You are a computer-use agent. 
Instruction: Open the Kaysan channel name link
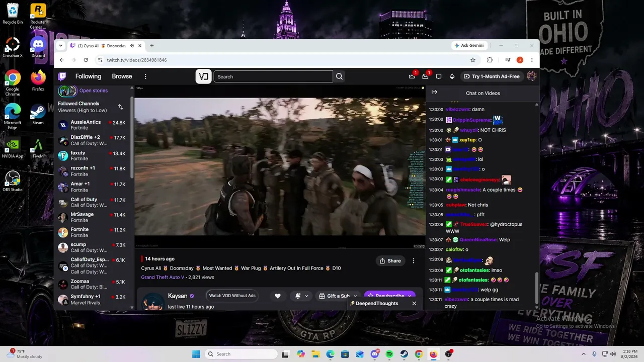tap(178, 296)
